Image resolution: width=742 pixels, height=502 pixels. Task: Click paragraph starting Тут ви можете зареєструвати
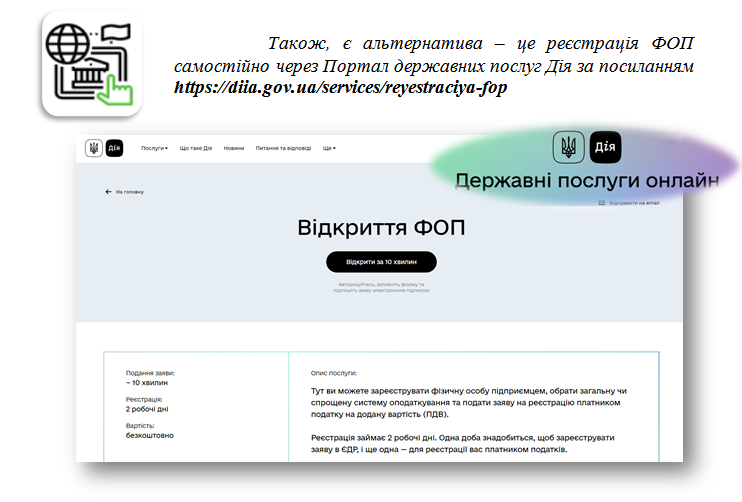tap(468, 403)
